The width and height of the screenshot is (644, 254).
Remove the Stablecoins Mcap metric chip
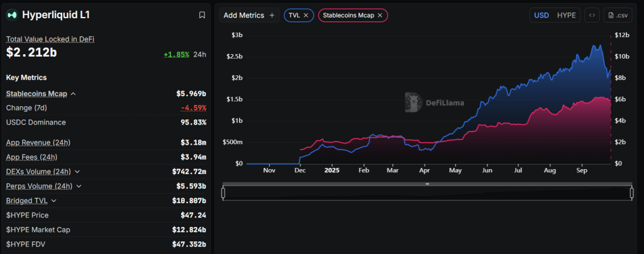click(380, 15)
